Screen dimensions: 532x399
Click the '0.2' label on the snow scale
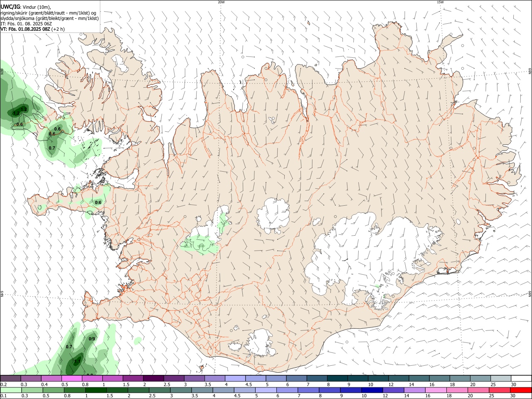[x=3, y=384]
